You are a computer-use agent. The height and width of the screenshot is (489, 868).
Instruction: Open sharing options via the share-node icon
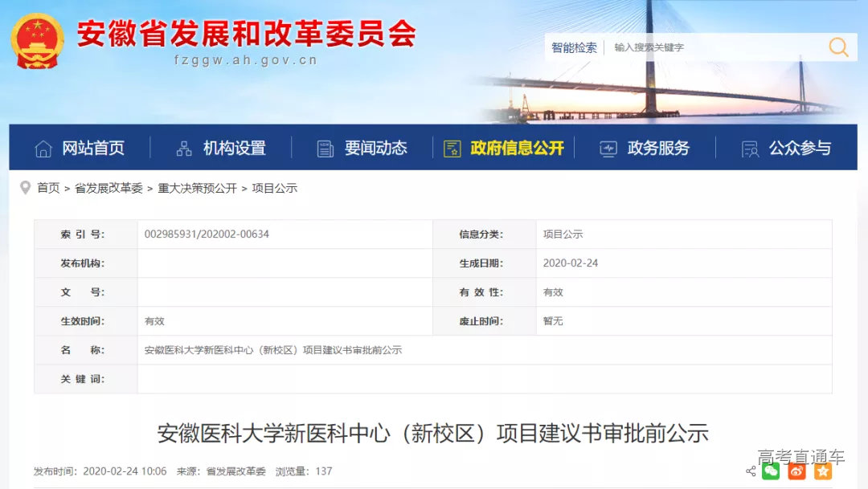(x=751, y=471)
